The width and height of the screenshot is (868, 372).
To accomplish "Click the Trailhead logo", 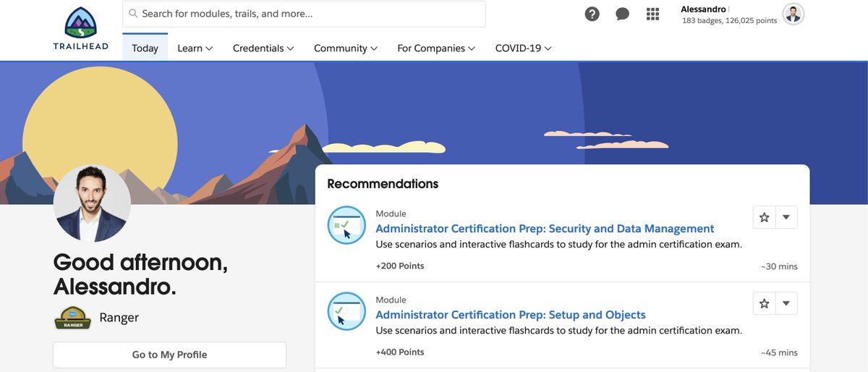I will (x=80, y=29).
